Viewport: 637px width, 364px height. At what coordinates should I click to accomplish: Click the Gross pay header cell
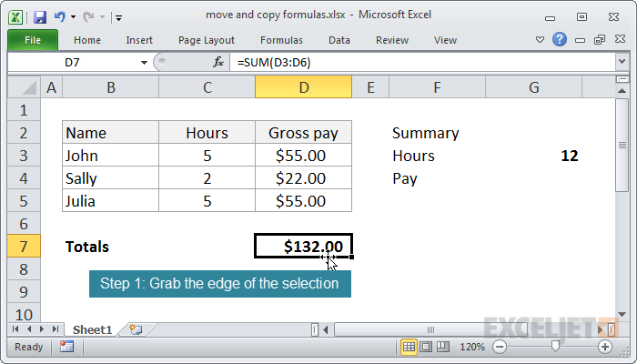[303, 133]
